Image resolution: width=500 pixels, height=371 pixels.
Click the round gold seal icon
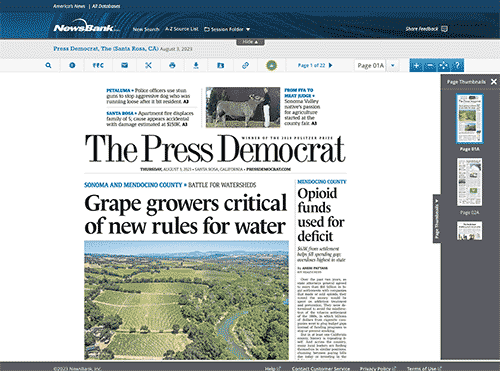pyautogui.click(x=271, y=65)
